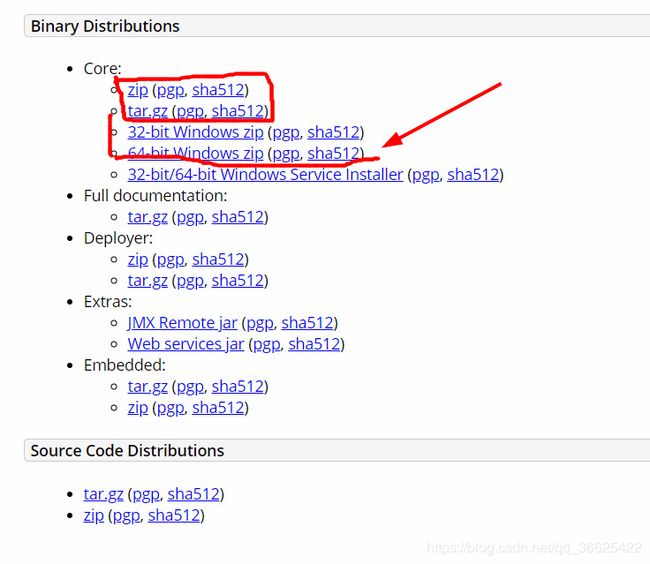Open pgp signature for Windows Service Installer
The height and width of the screenshot is (564, 650).
pos(425,174)
